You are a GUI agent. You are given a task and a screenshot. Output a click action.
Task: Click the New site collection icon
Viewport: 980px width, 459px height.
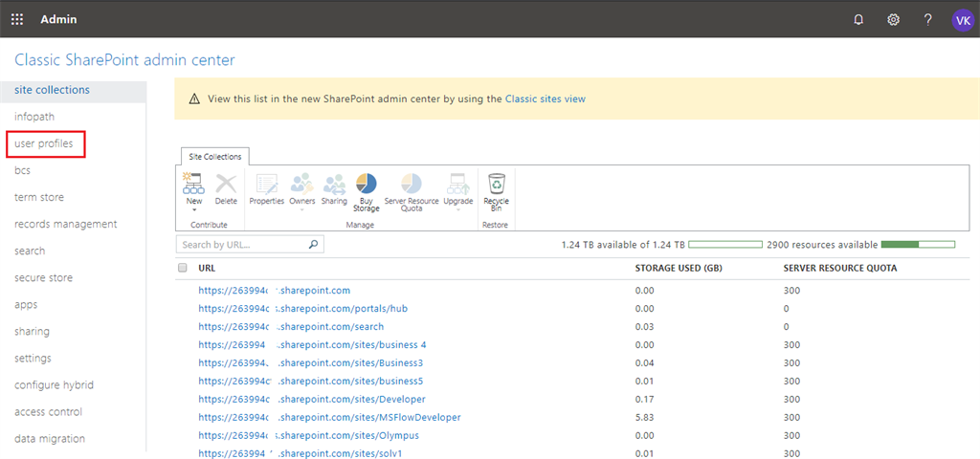tap(193, 184)
